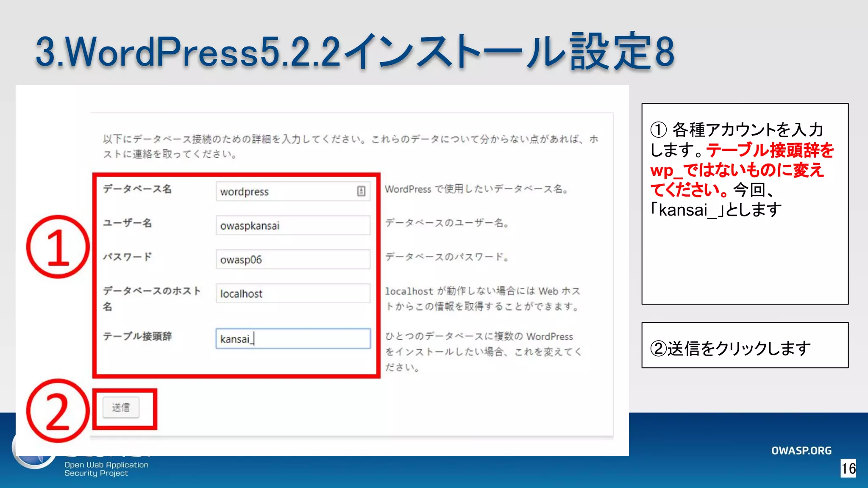The image size is (868, 488).
Task: Click the 送信 submit button
Action: coord(121,408)
